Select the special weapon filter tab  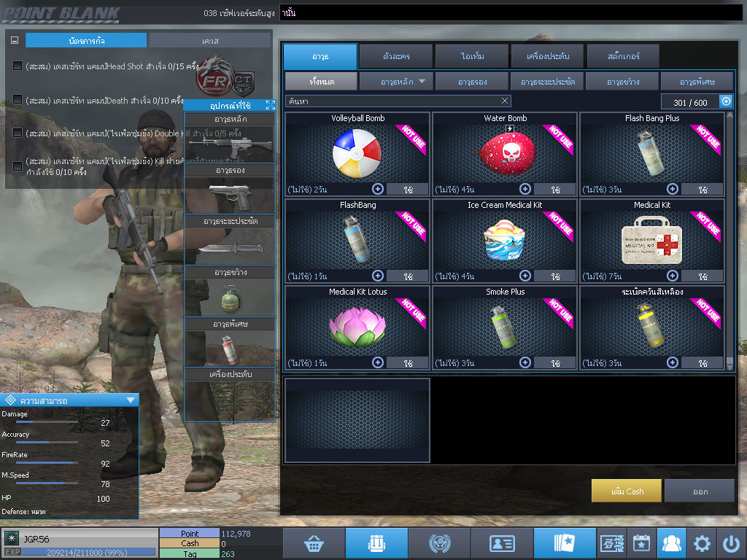tap(697, 82)
